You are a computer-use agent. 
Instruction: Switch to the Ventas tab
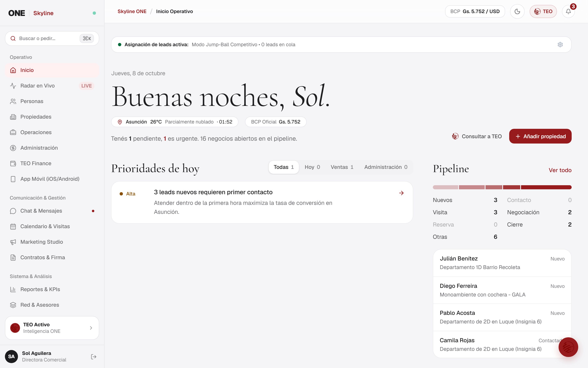tap(342, 167)
